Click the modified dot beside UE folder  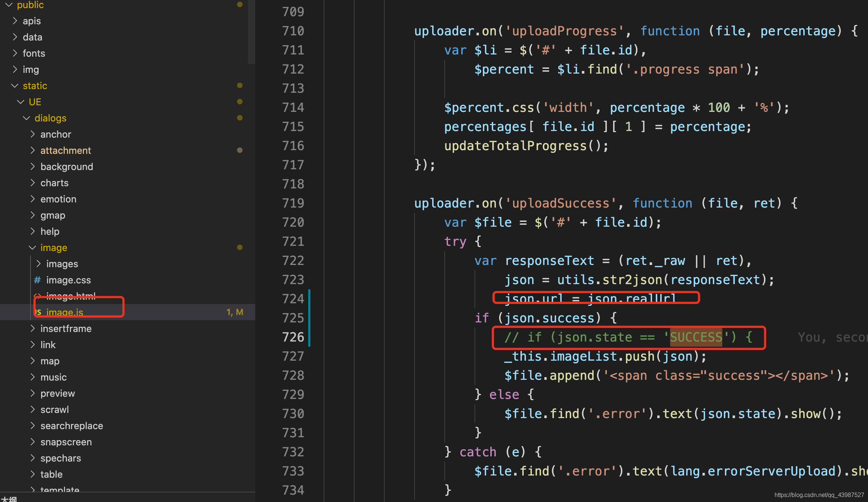[x=240, y=102]
